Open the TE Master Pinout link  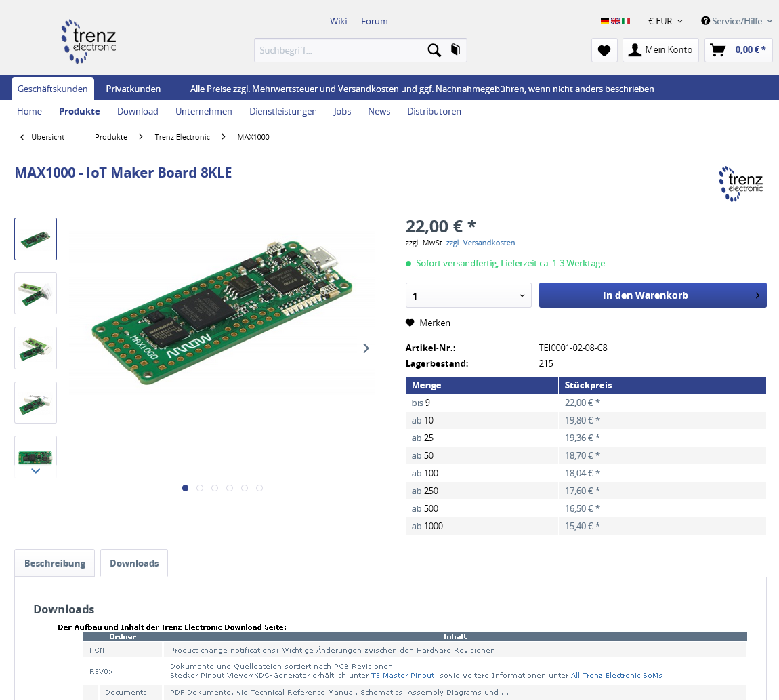point(402,675)
